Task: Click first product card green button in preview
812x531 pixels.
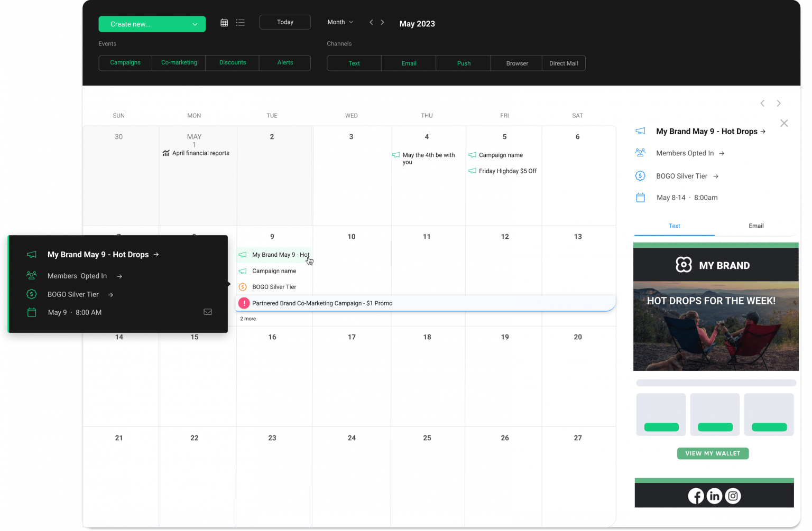Action: coord(661,427)
